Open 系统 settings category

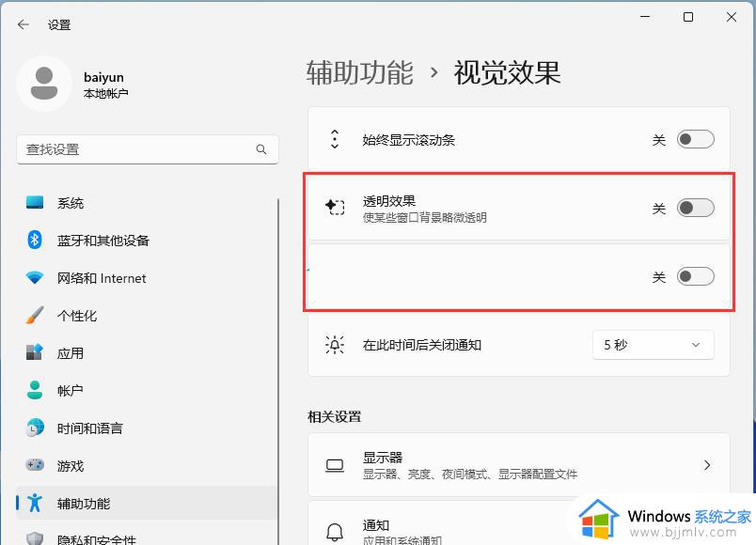click(x=147, y=202)
